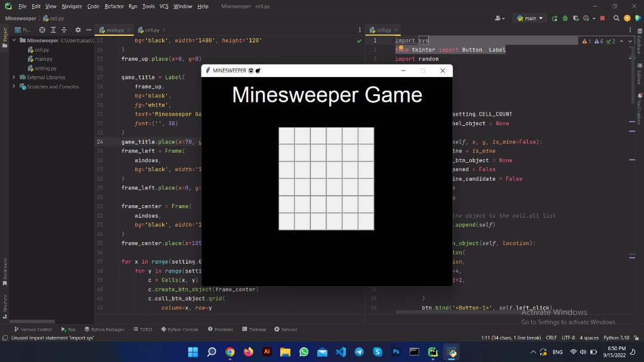Viewport: 644px width, 362px height.
Task: Click the Windows Start button
Action: 193,352
